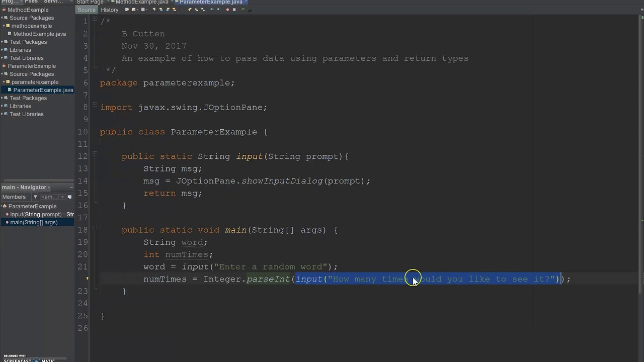Screen dimensions: 644x362
Task: Open the Start Page editor tab
Action: click(x=90, y=2)
